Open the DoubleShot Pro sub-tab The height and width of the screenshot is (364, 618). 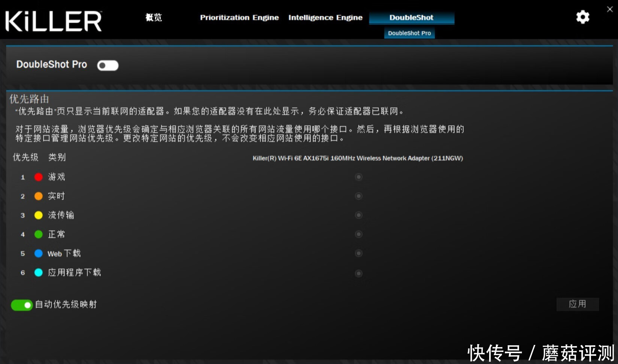[409, 33]
